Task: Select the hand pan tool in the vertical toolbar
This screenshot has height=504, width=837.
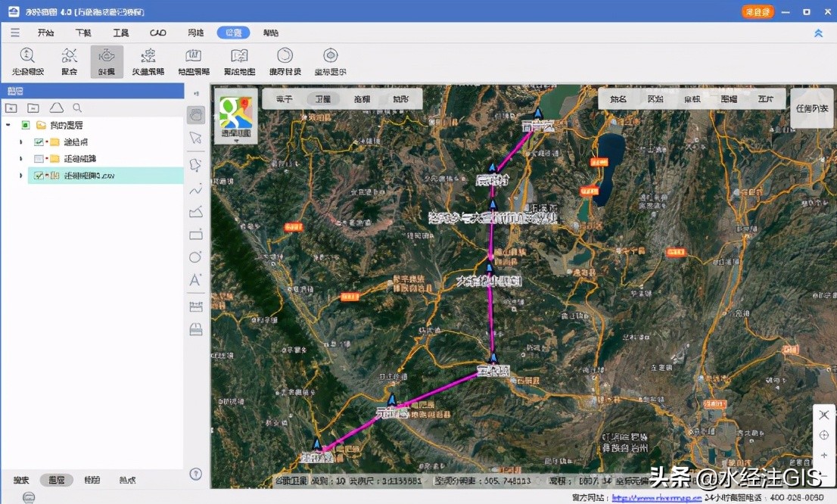Action: point(196,115)
